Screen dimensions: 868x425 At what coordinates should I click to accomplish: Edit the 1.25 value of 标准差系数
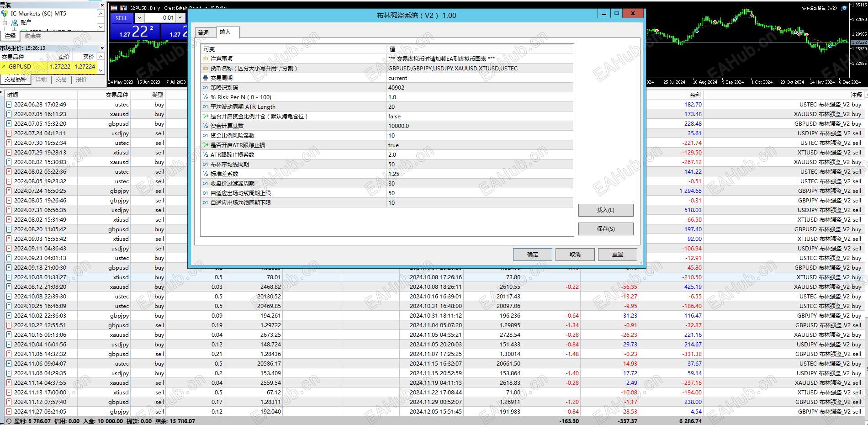[480, 174]
